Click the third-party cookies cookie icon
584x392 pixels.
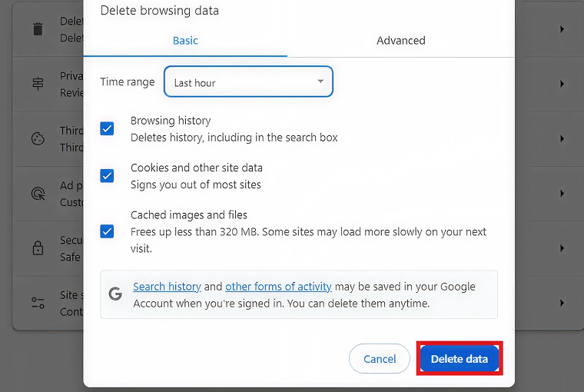point(38,139)
